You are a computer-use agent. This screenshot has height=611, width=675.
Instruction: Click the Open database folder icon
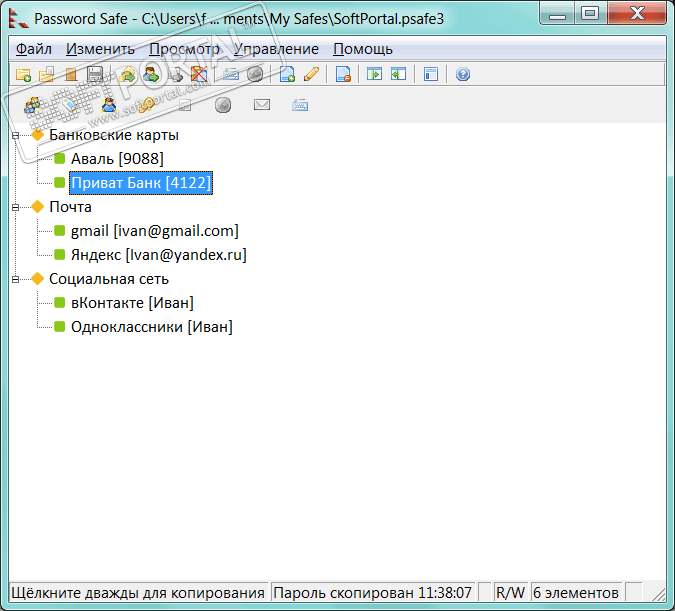46,75
